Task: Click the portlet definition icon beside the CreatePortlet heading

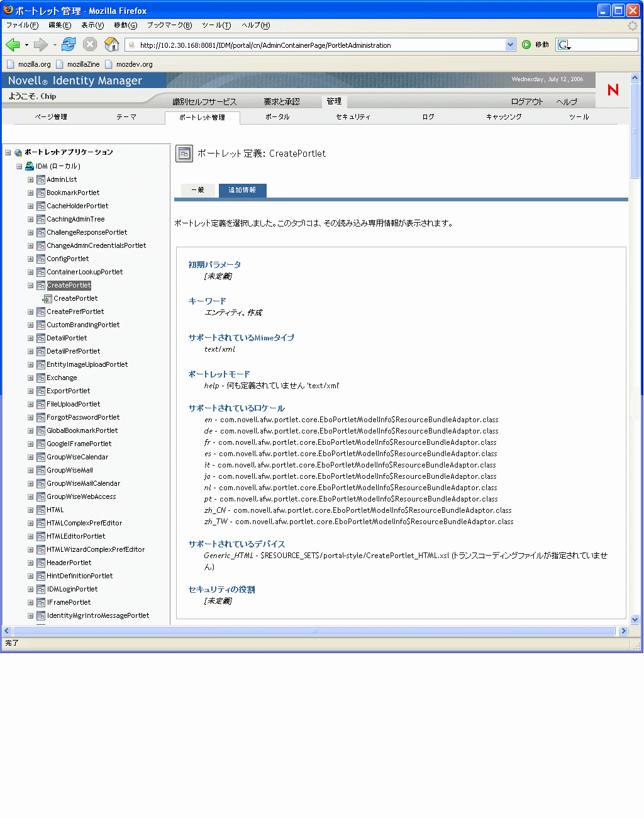Action: [x=184, y=154]
